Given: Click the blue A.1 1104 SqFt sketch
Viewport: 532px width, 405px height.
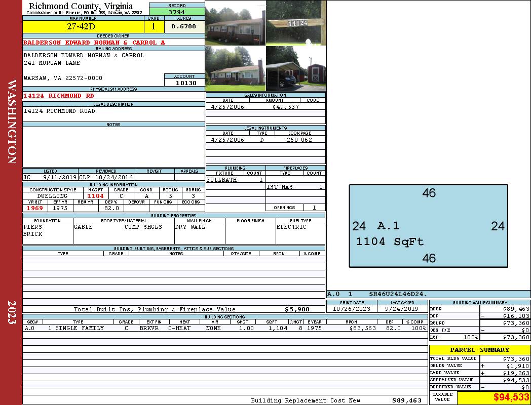Looking at the screenshot, I should tap(428, 226).
